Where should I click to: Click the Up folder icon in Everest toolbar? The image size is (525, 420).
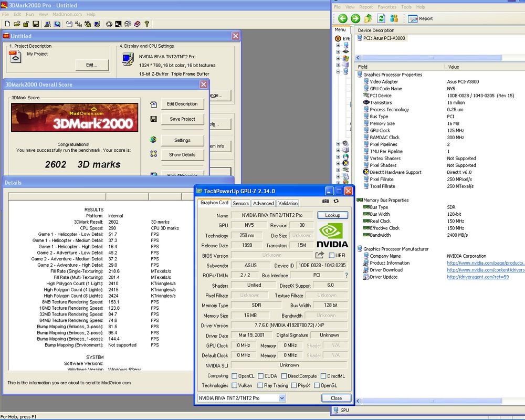[x=369, y=18]
